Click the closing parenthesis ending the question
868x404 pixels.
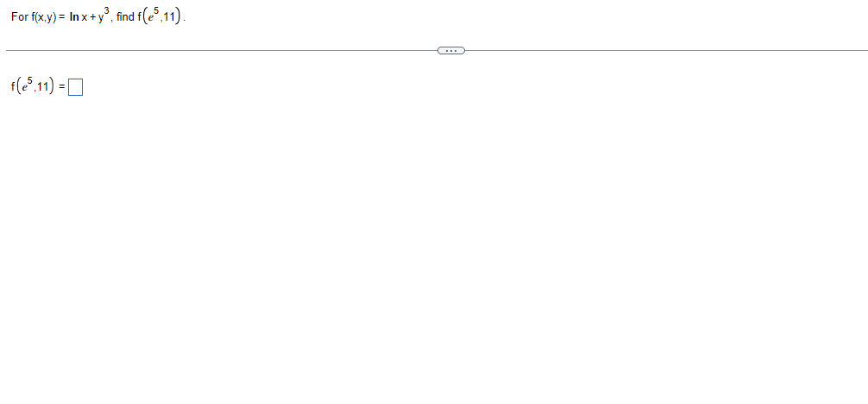click(178, 16)
